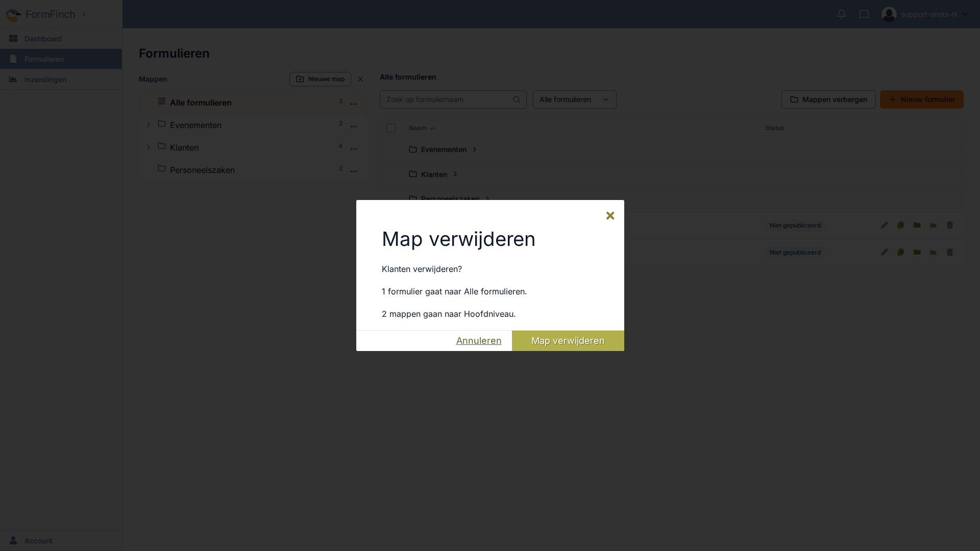Open the chat messages icon

[864, 14]
